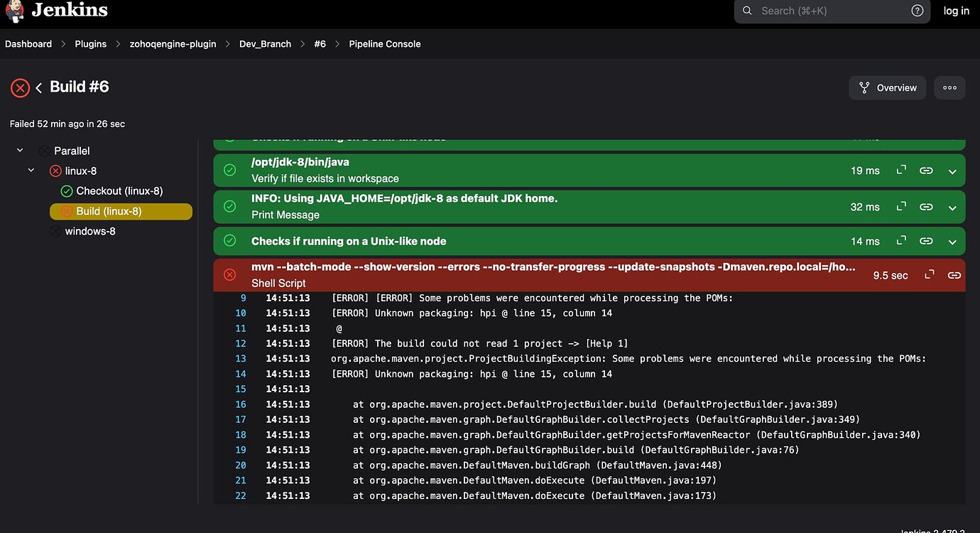
Task: Open the Overview button
Action: coord(887,88)
